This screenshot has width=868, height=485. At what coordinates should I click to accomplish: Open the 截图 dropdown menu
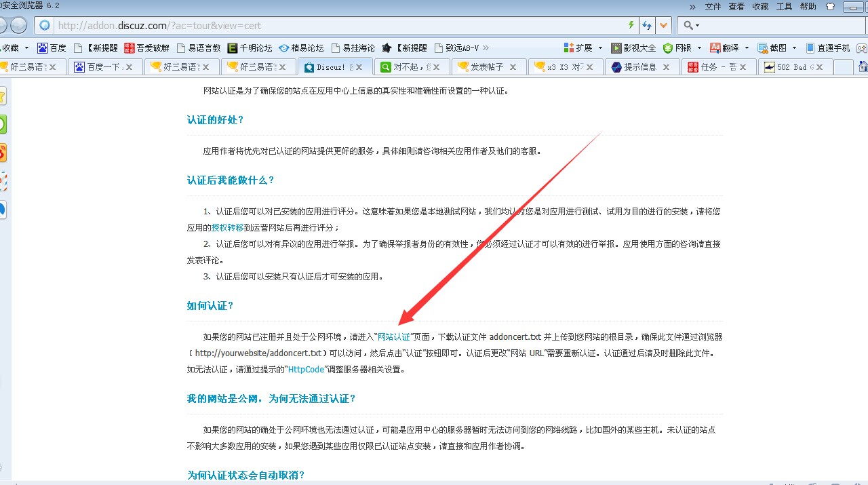coord(793,47)
